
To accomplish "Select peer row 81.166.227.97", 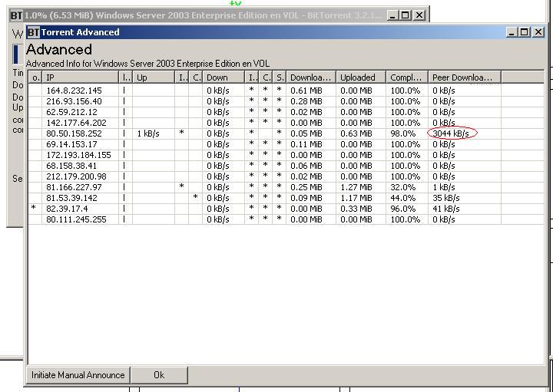I will 286,187.
